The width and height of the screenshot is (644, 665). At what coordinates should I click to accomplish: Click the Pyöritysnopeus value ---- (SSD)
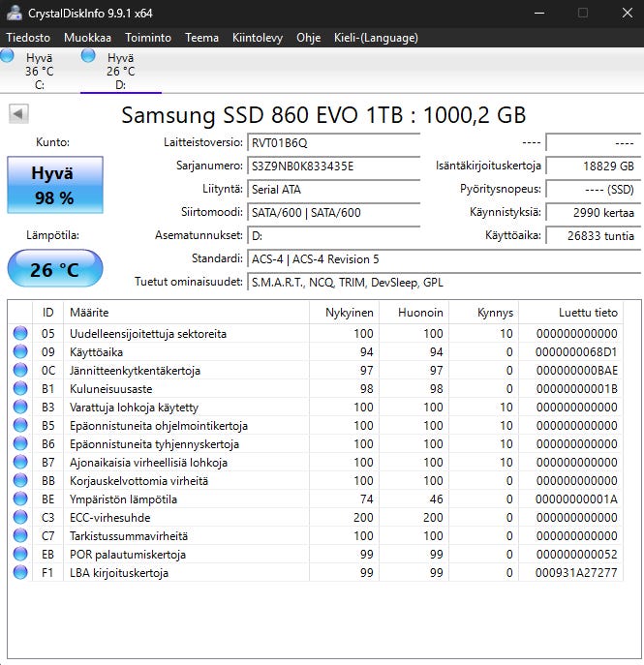593,189
